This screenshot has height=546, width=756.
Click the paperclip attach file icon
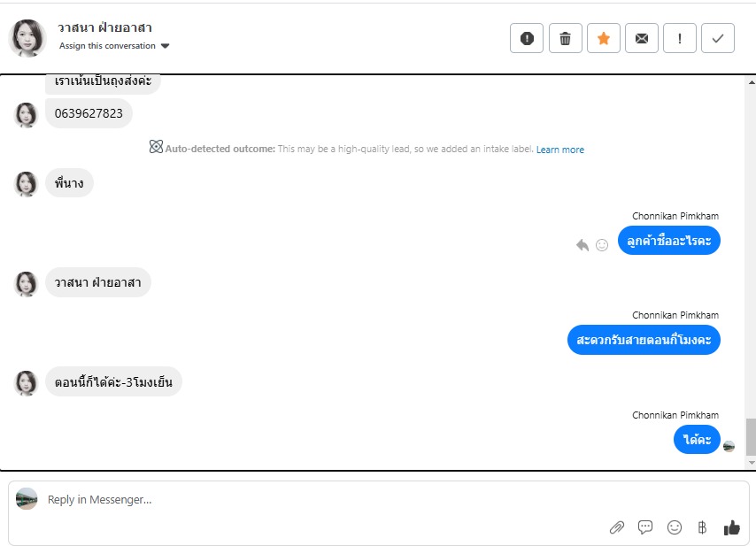click(617, 527)
